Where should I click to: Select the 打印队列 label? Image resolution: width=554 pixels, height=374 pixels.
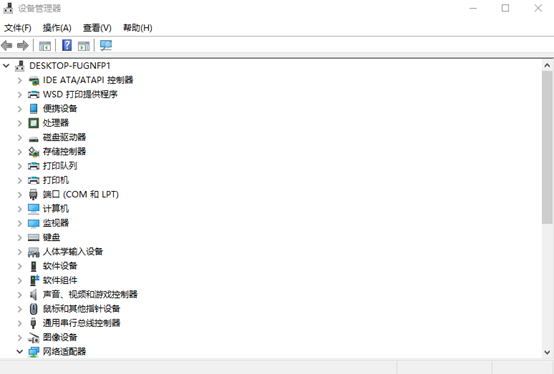60,166
